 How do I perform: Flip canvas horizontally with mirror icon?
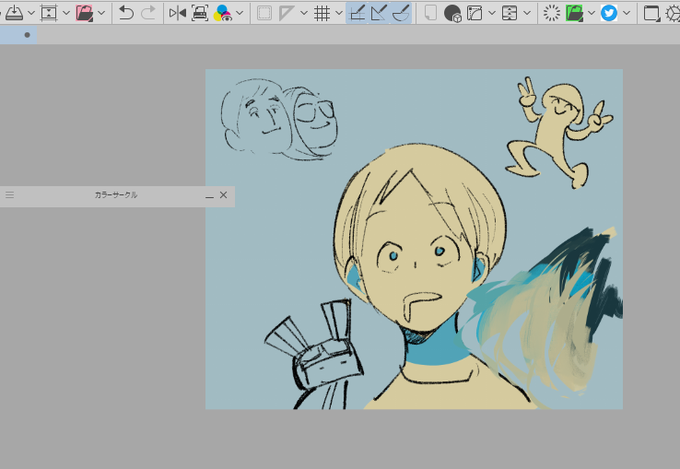pos(177,13)
